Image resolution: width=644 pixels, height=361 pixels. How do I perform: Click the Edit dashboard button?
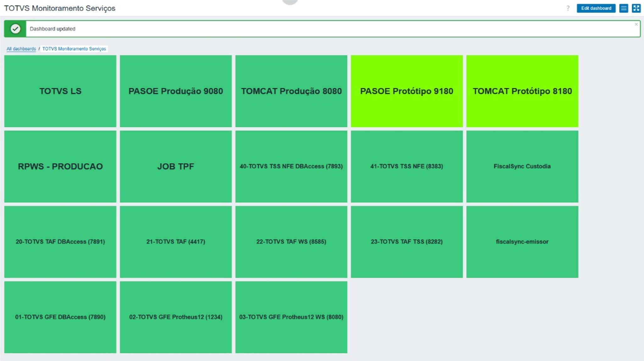pos(597,8)
